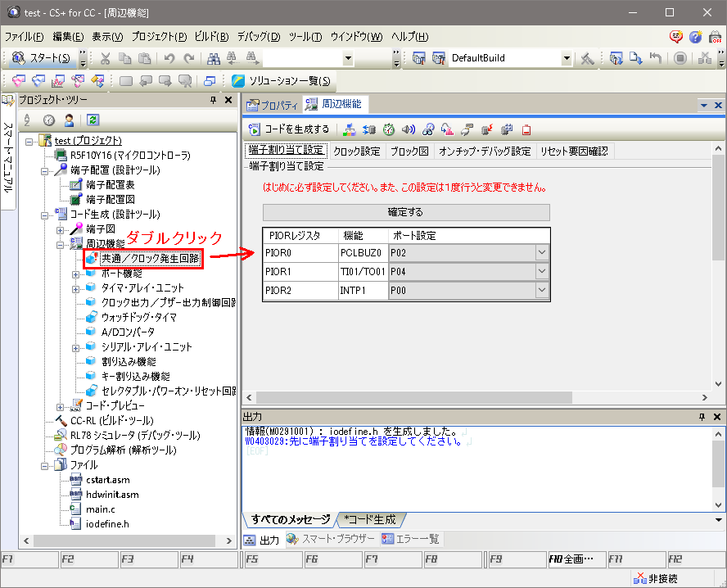
Task: Select the オンチップ・デバッグ設定 tab
Action: pyautogui.click(x=485, y=152)
